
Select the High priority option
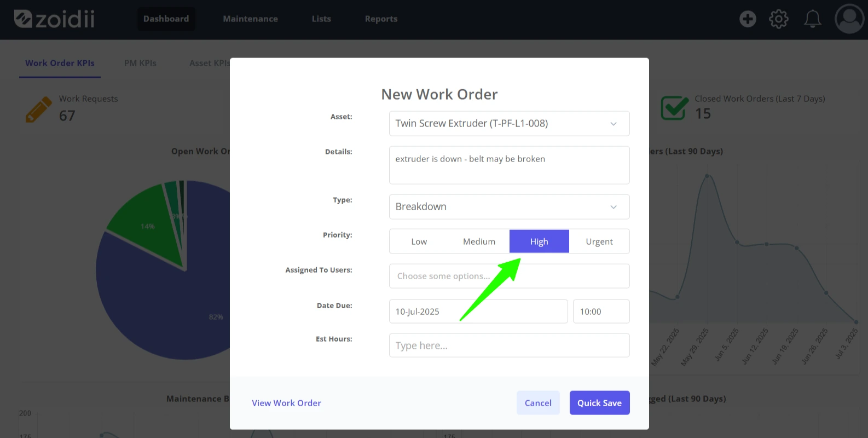coord(539,241)
